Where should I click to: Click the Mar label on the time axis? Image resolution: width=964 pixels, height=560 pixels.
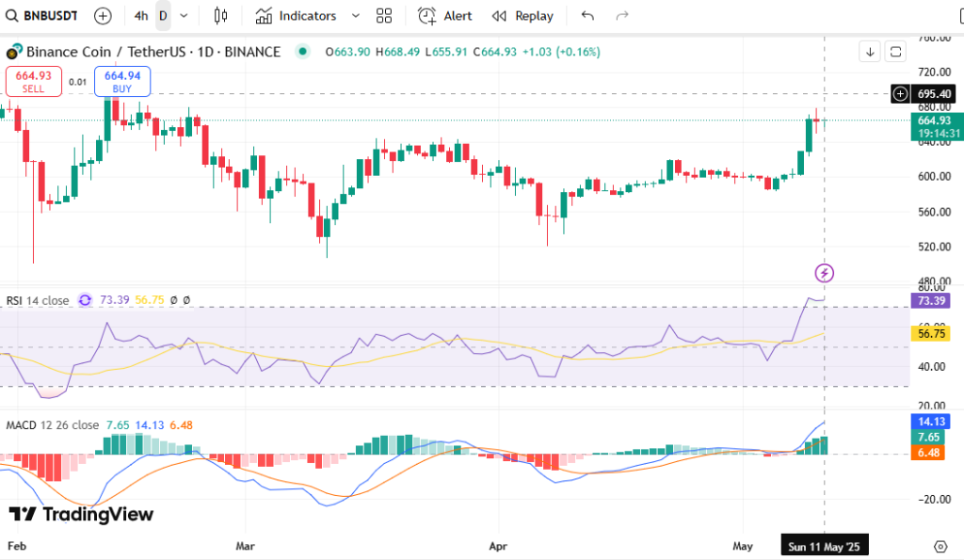point(246,547)
